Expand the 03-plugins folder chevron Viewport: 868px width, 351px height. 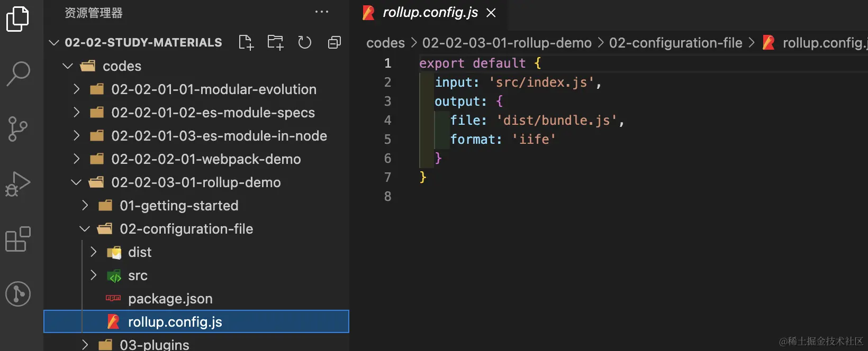pyautogui.click(x=85, y=345)
